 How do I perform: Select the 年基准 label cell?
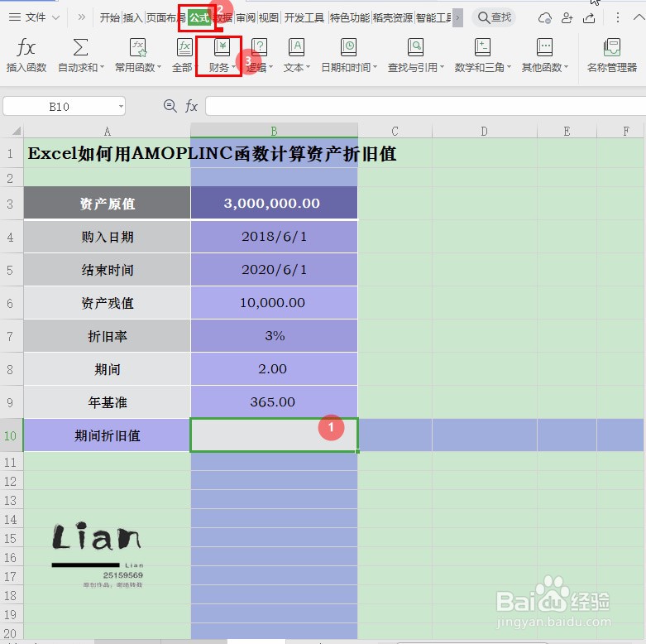click(x=108, y=401)
